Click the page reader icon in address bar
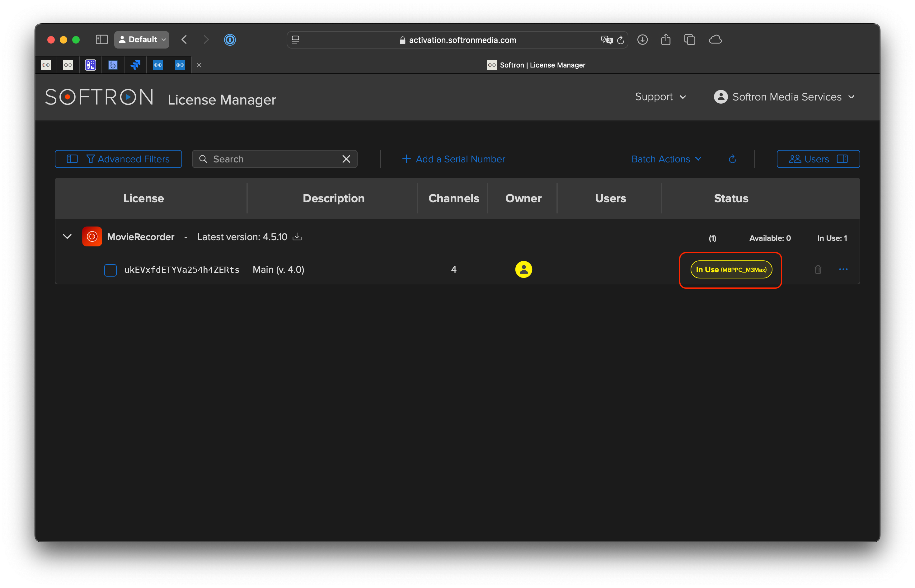 [x=296, y=40]
